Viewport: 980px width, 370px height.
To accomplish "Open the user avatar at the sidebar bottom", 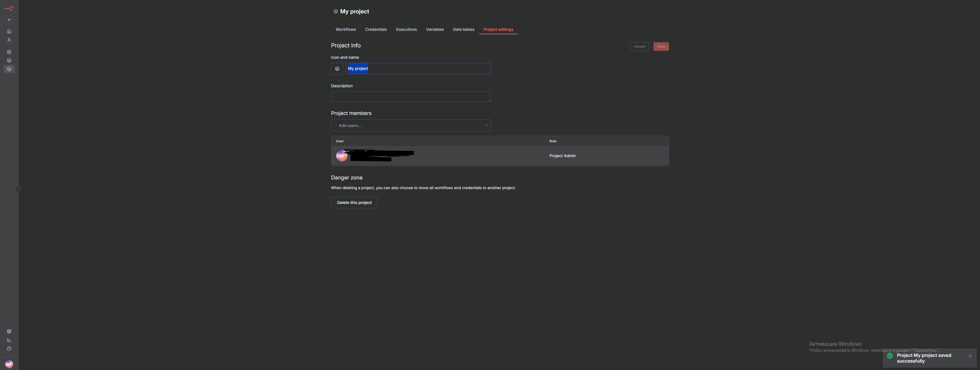I will pyautogui.click(x=9, y=364).
